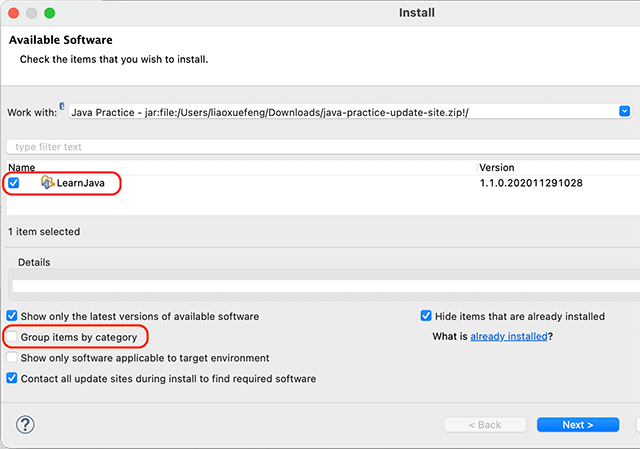Screen dimensions: 640x449
Task: Close the Install dialog with the red button
Action: [x=13, y=14]
